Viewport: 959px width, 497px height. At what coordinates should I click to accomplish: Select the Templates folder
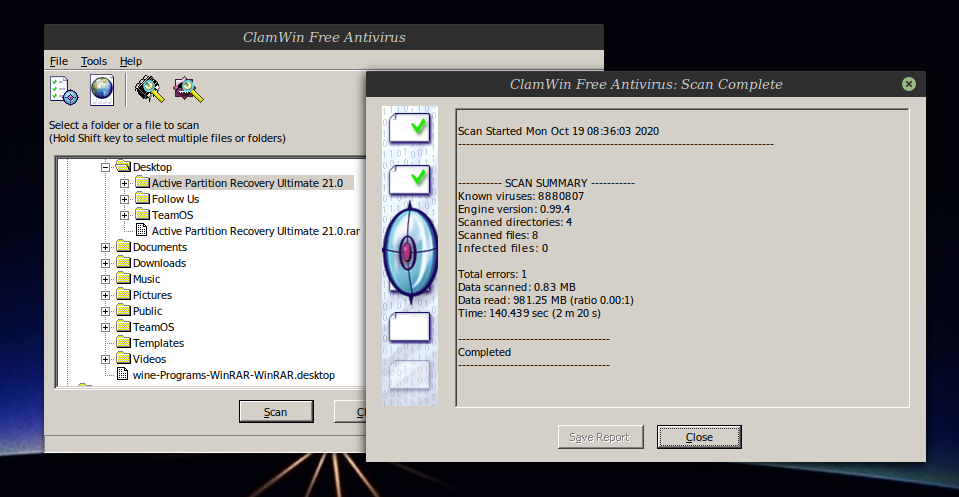[x=158, y=343]
